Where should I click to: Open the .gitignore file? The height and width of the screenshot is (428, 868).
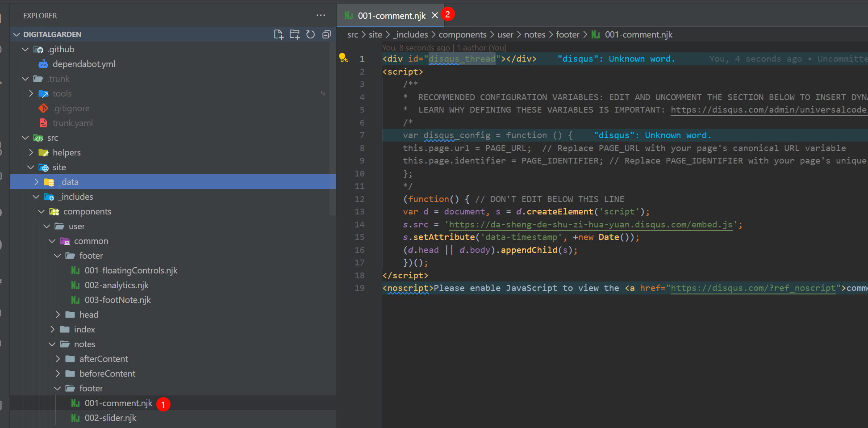point(71,108)
